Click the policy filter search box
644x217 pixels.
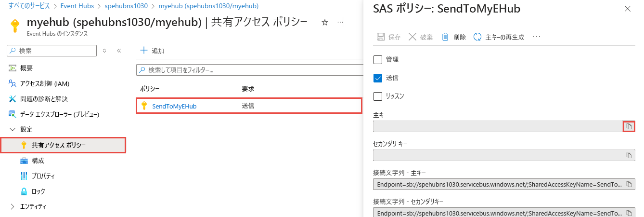tap(249, 70)
